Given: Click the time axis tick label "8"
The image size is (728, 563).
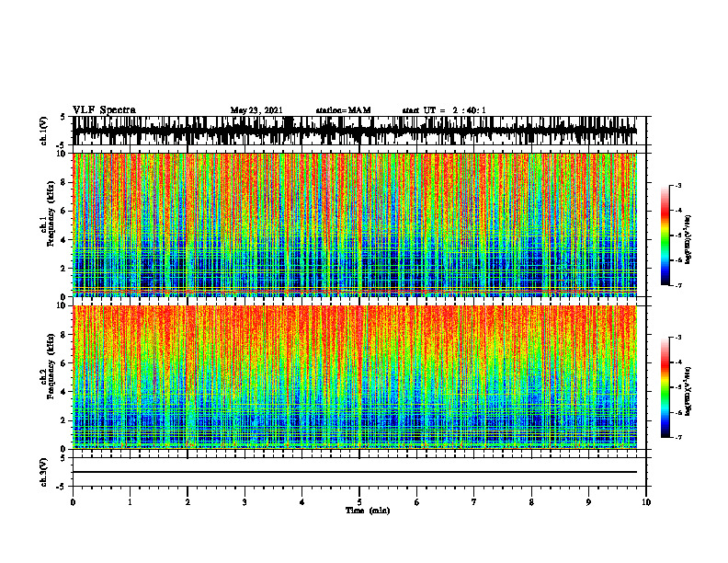Looking at the screenshot, I should click(x=531, y=502).
